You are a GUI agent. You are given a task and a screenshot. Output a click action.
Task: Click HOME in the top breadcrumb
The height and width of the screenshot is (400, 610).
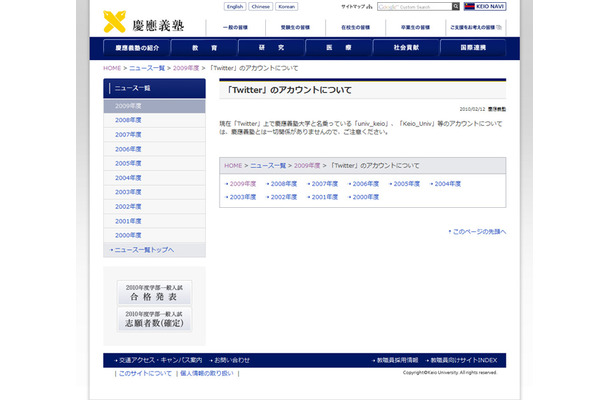(112, 68)
